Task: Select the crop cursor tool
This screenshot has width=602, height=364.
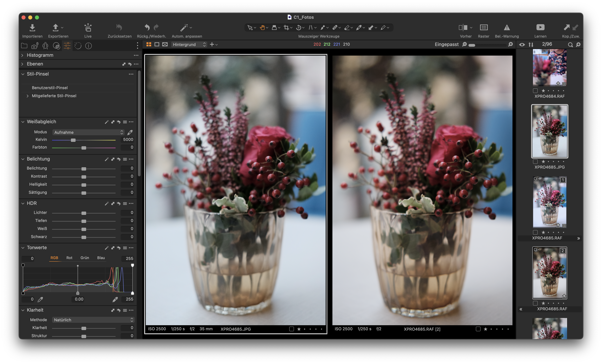Action: (286, 28)
